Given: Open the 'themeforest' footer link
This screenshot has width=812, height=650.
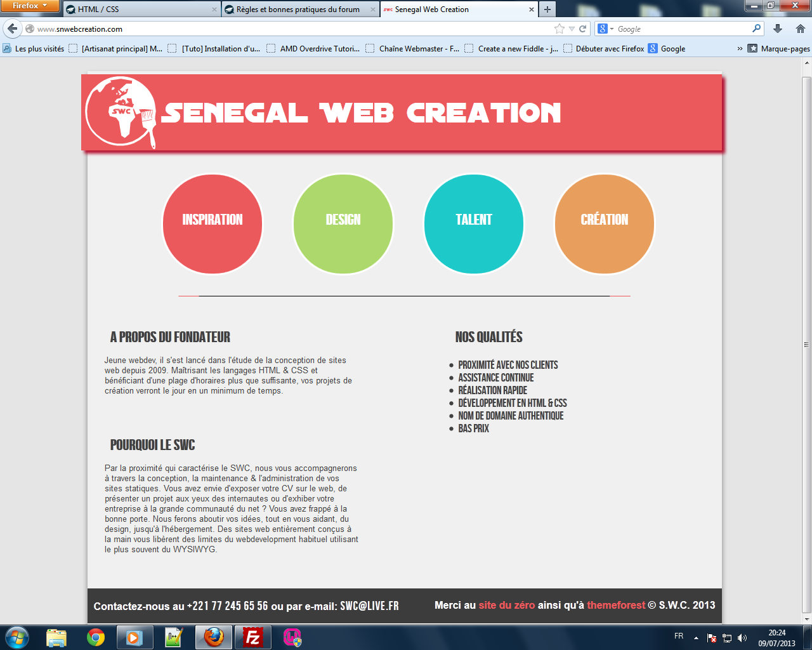Looking at the screenshot, I should pyautogui.click(x=615, y=605).
